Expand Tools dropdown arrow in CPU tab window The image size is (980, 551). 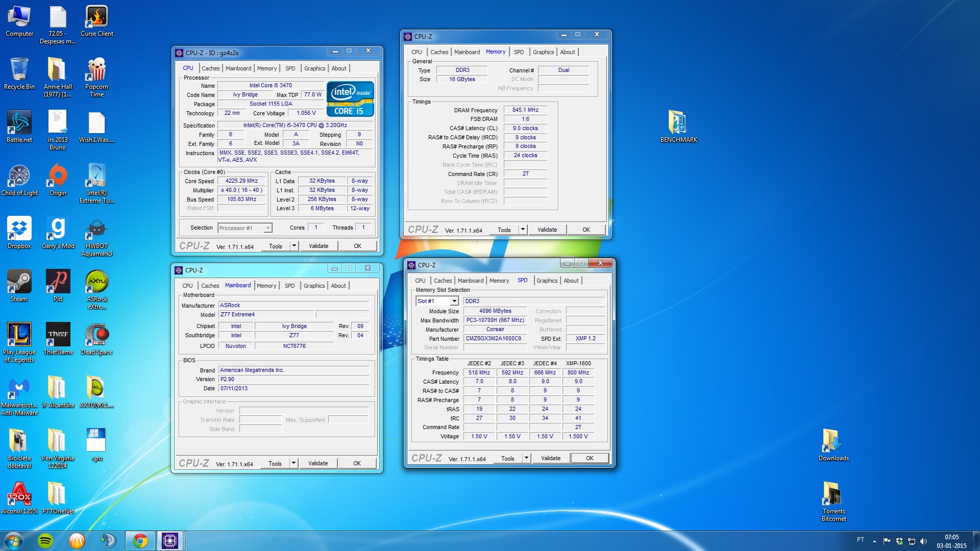tap(294, 246)
